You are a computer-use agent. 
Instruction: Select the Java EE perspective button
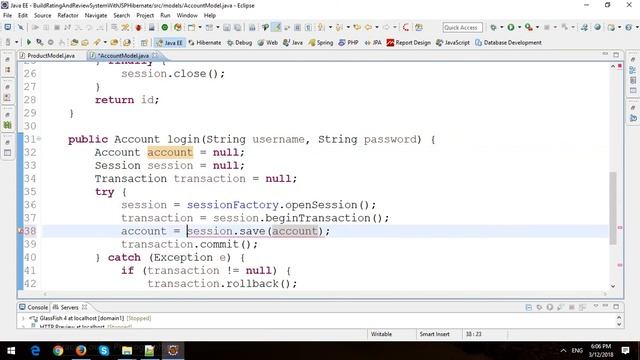(169, 42)
